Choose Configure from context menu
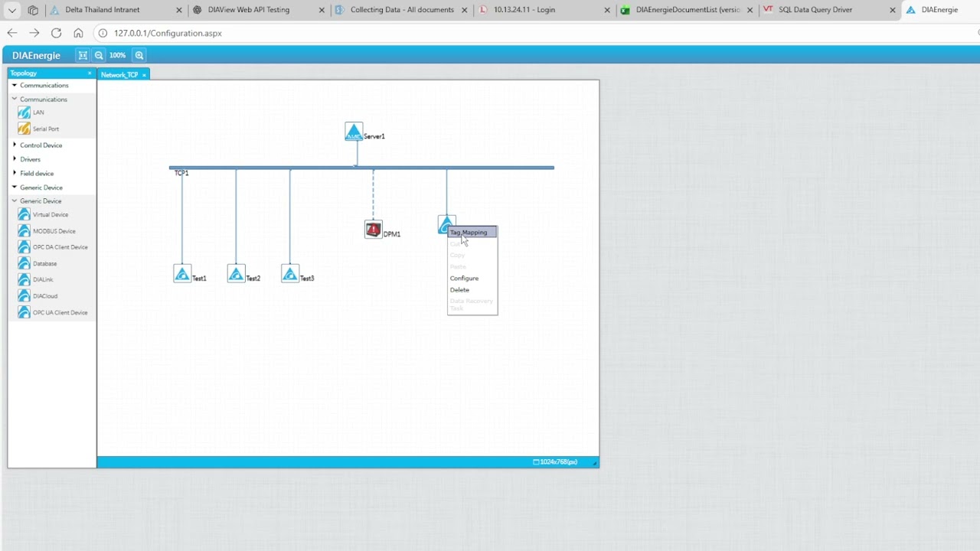 464,278
